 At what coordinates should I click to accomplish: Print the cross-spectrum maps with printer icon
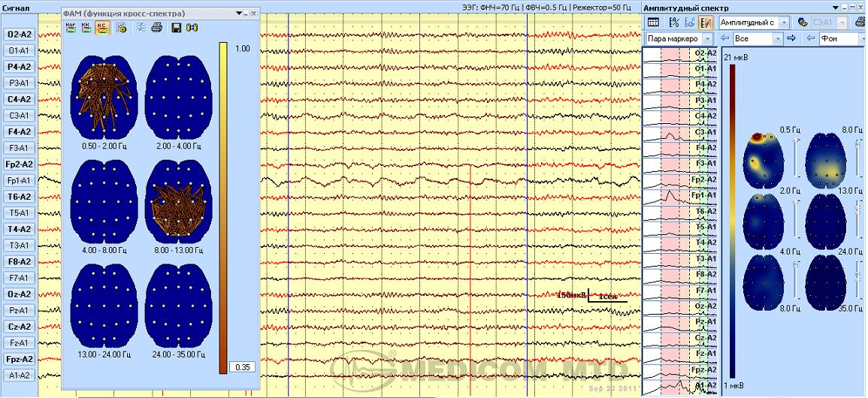pos(156,28)
